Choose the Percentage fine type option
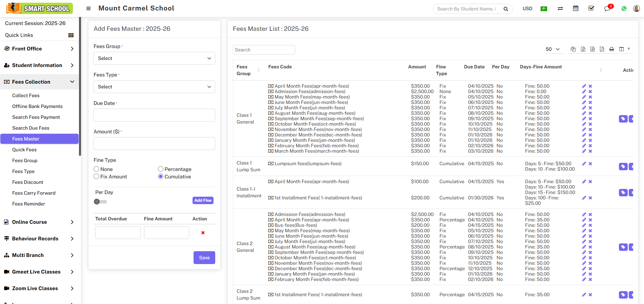 (161, 169)
